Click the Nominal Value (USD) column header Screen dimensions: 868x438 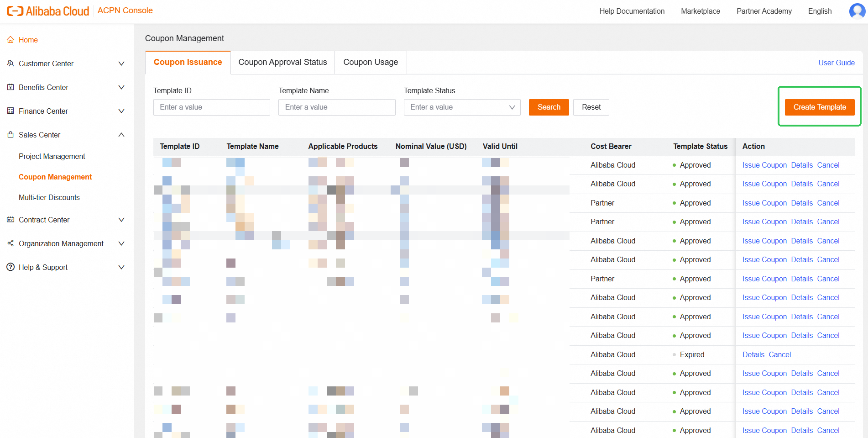431,146
